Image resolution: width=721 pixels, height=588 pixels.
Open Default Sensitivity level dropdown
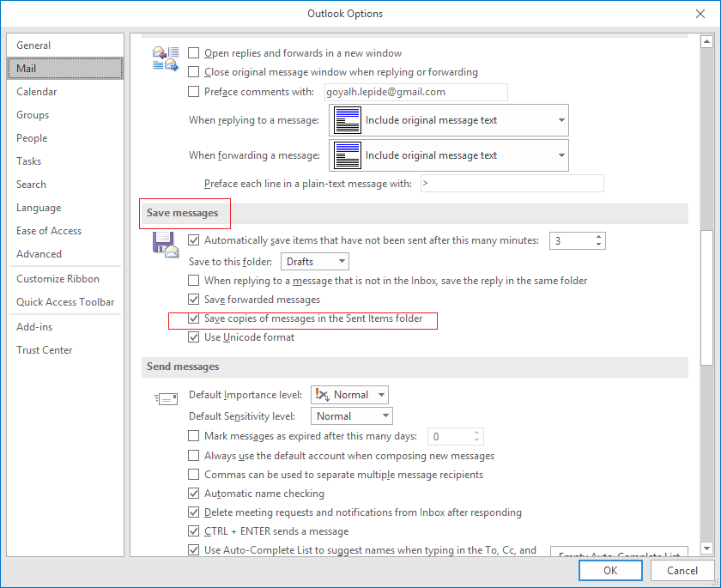tap(352, 416)
